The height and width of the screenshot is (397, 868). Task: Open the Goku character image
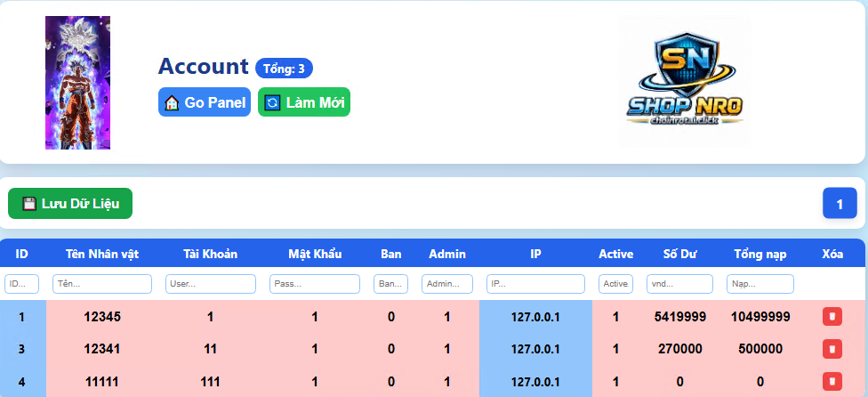pos(77,83)
